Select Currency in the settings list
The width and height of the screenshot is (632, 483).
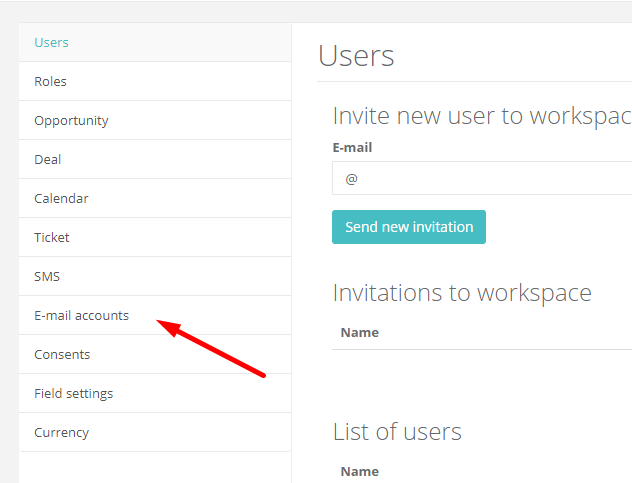click(155, 432)
